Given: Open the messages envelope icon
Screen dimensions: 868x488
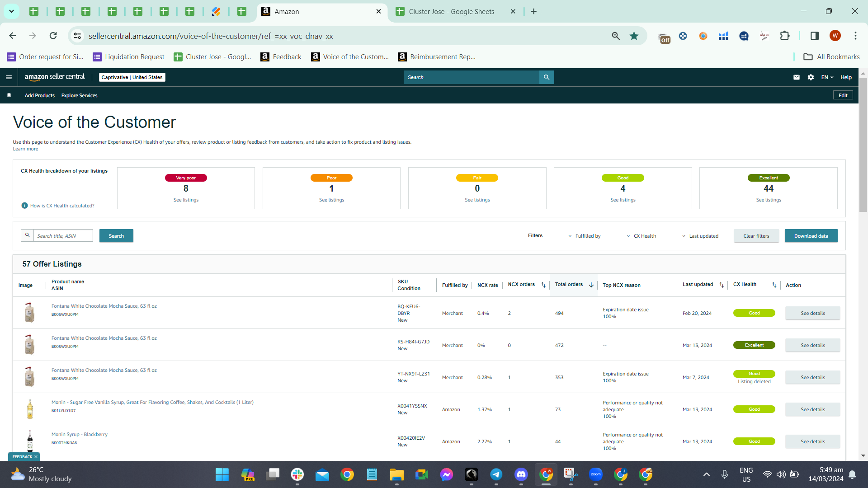Looking at the screenshot, I should [797, 77].
